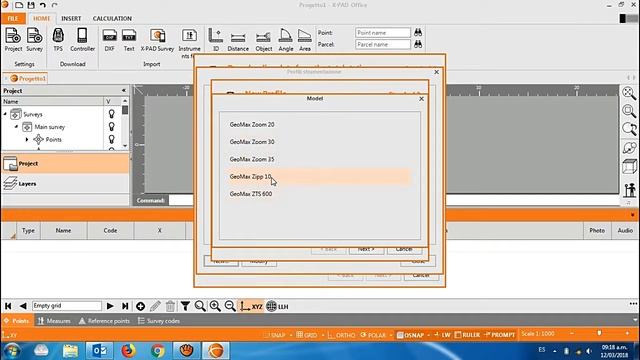The width and height of the screenshot is (640, 360).
Task: Open the three-dots overflow menu of the grid toolbar
Action: click(633, 304)
